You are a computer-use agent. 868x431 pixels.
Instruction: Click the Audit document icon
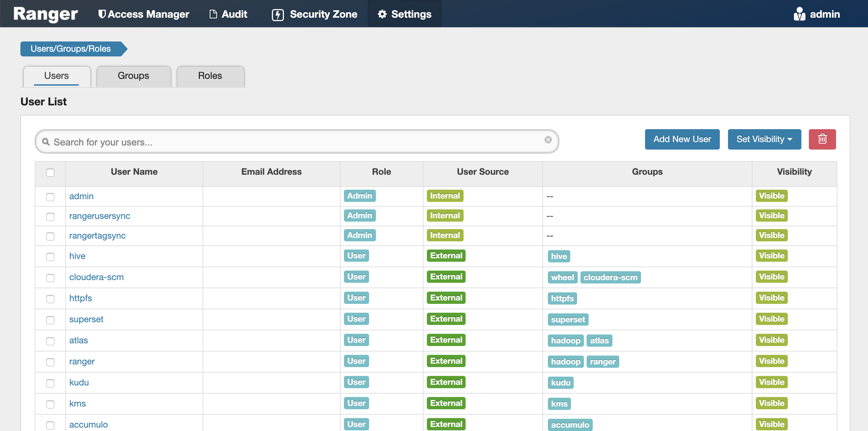pyautogui.click(x=213, y=14)
